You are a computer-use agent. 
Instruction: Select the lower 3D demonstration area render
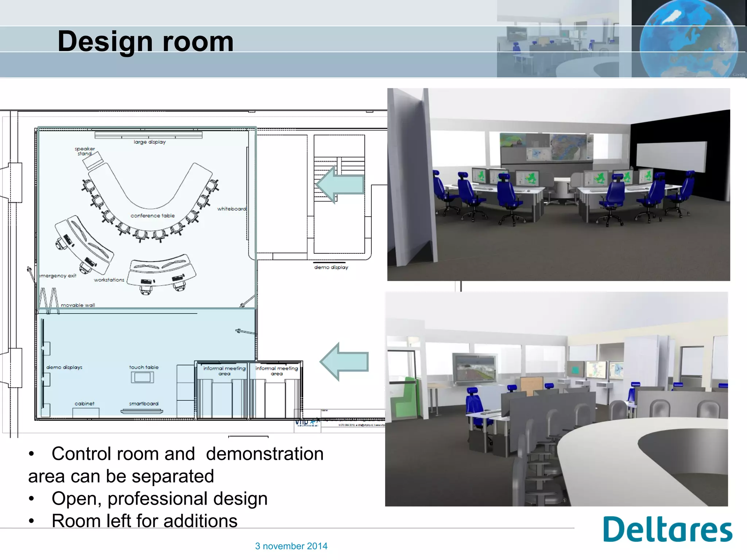coord(557,399)
